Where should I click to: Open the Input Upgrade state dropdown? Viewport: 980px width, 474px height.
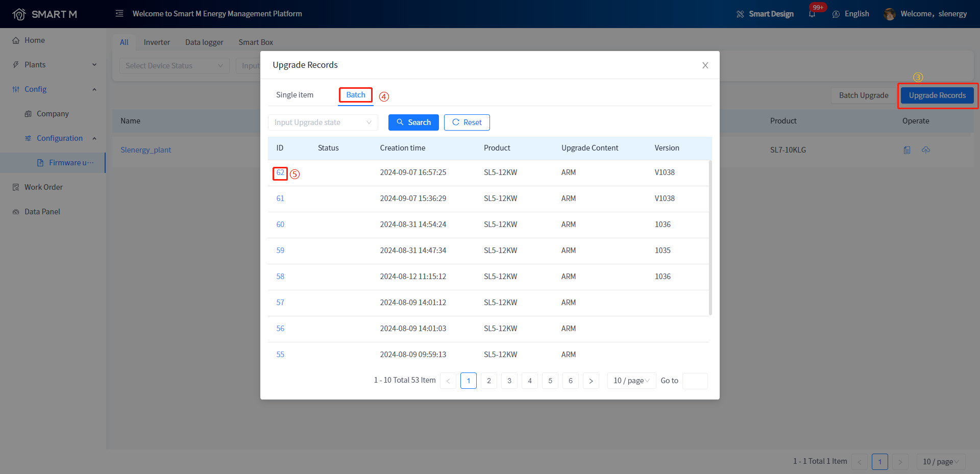[323, 122]
